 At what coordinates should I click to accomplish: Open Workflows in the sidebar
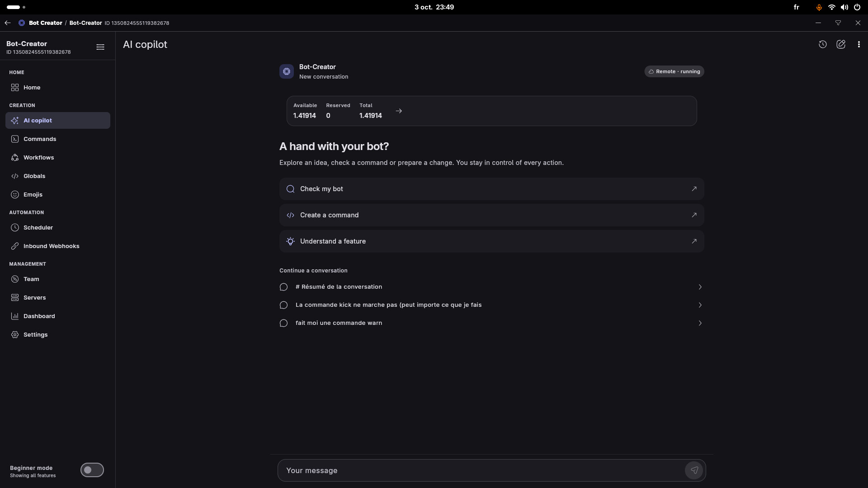point(58,157)
